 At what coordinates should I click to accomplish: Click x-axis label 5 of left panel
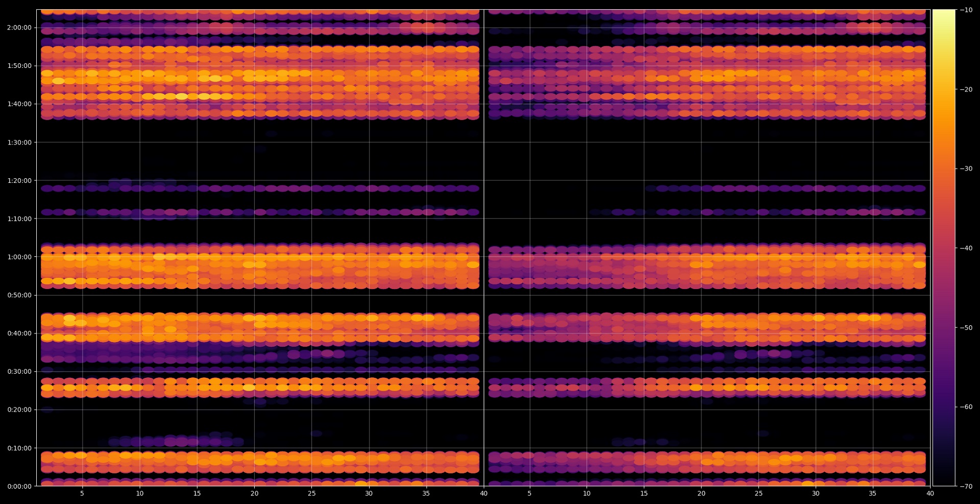pos(82,493)
